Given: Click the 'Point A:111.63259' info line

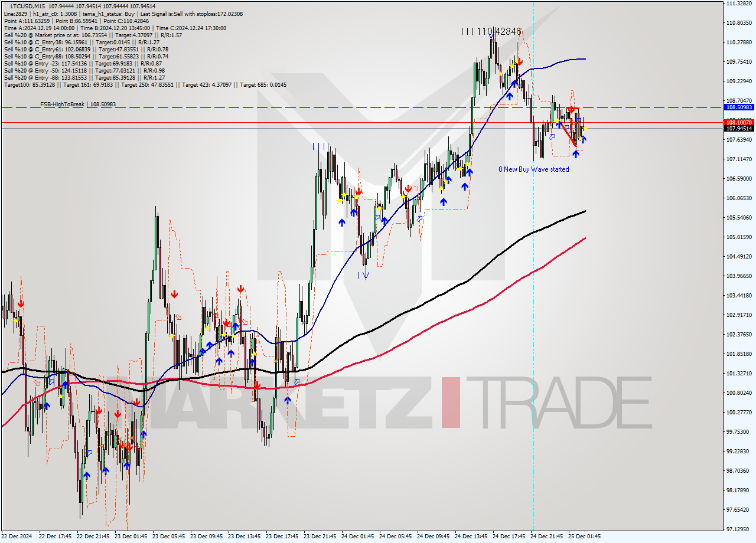Looking at the screenshot, I should 76,21.
